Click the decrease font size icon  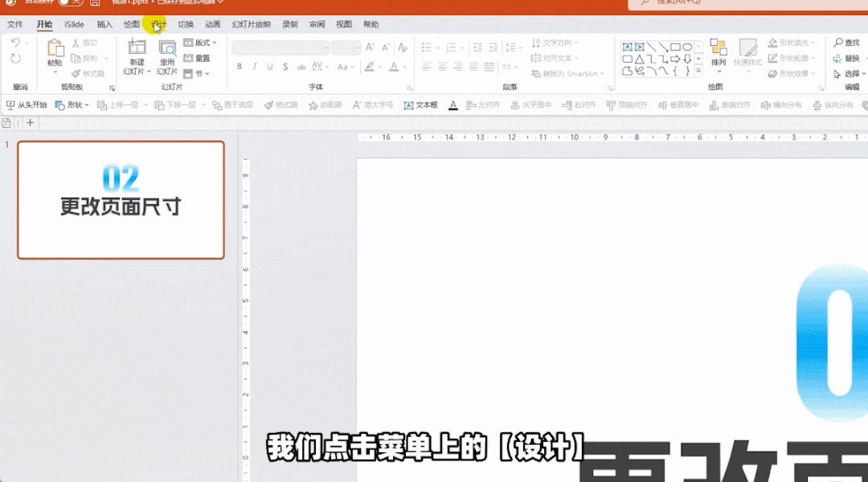386,47
